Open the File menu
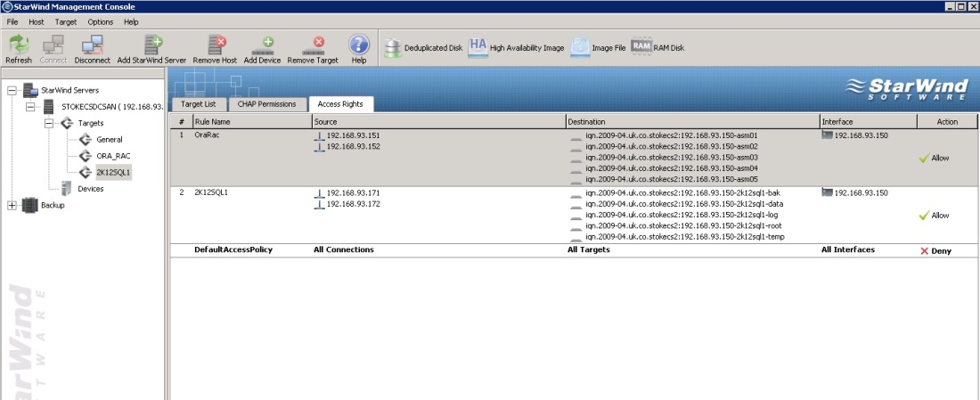This screenshot has height=400, width=980. tap(12, 22)
